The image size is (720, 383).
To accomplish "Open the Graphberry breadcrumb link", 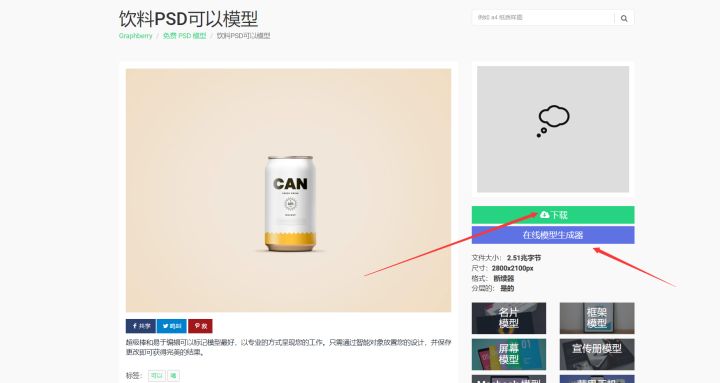I will pos(135,36).
